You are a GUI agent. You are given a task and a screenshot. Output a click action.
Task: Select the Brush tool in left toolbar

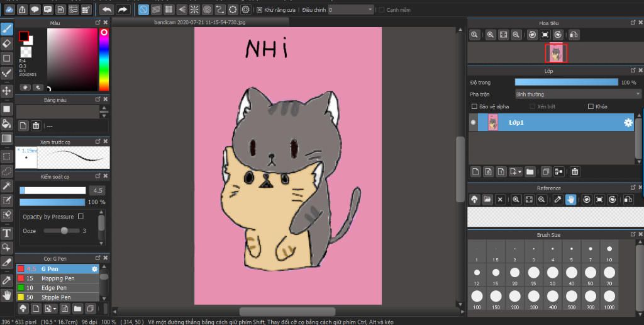coord(6,28)
